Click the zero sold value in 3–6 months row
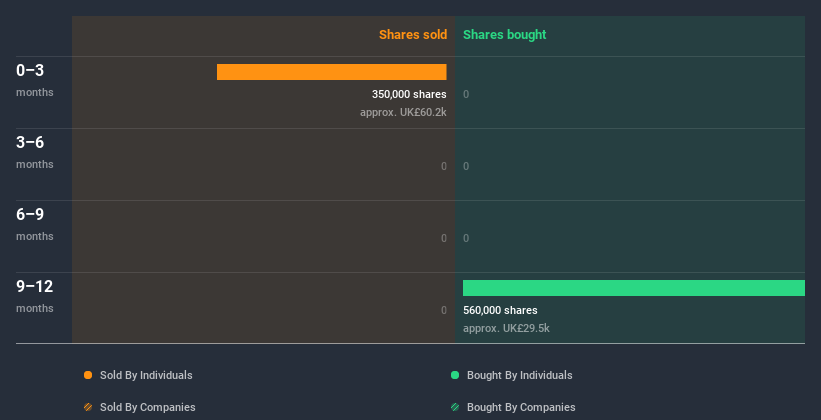 (443, 166)
